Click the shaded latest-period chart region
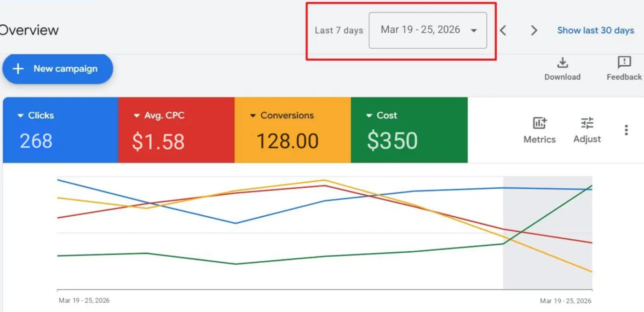Image resolution: width=644 pixels, height=312 pixels. (x=548, y=233)
